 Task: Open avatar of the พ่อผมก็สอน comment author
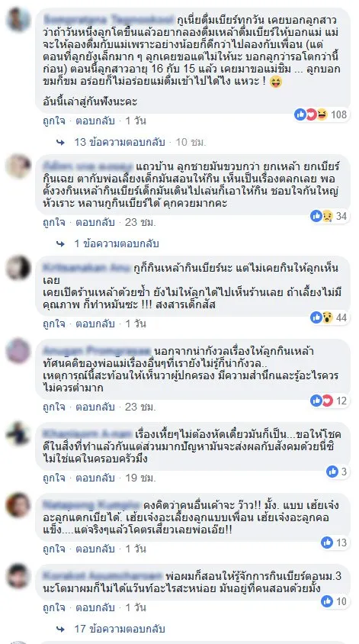coord(18,576)
